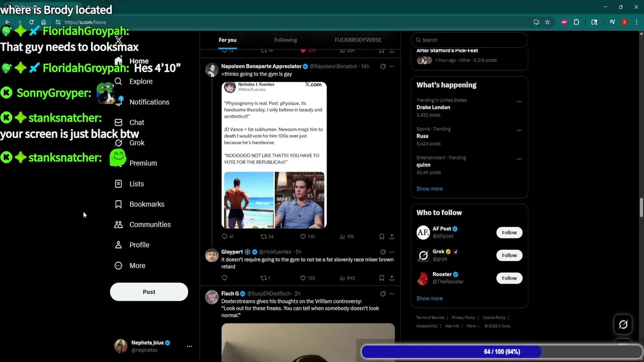The width and height of the screenshot is (644, 362).
Task: Open the More circle icon in sidebar
Action: [118, 265]
